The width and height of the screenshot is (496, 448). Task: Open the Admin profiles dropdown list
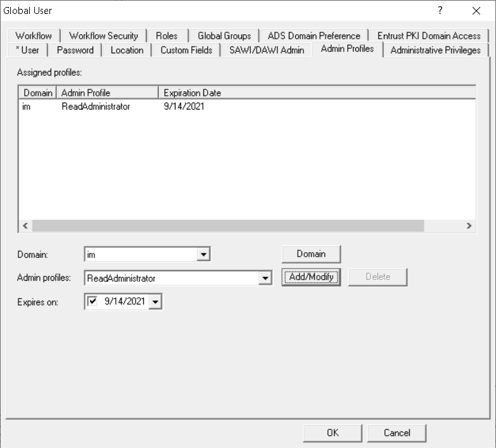(265, 278)
